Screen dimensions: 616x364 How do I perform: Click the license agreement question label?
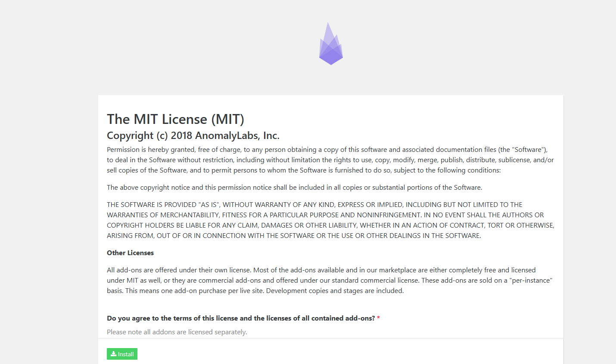pos(241,318)
